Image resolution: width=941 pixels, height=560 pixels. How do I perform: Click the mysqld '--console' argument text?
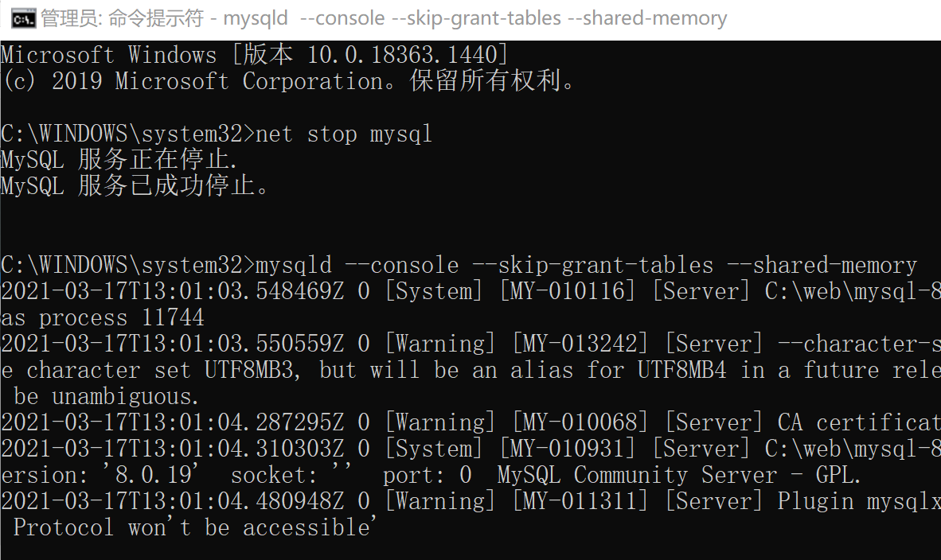coord(344,17)
